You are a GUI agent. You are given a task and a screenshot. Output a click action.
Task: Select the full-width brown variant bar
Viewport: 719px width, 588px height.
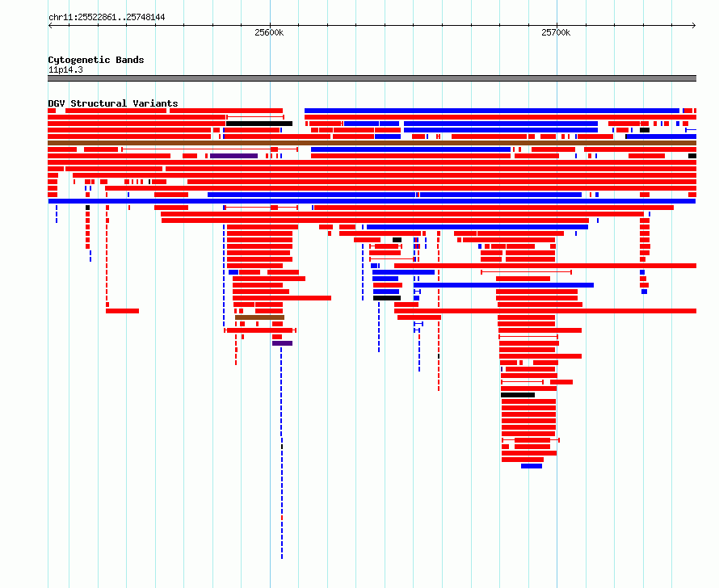pyautogui.click(x=372, y=143)
